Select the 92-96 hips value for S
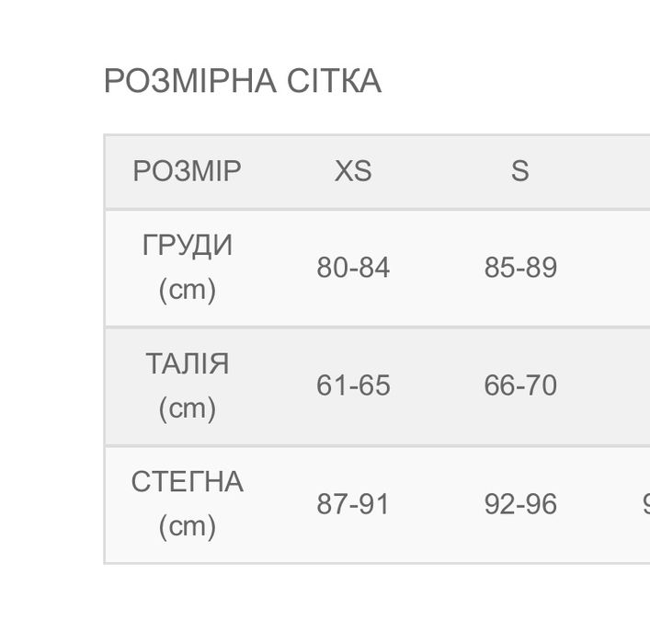The image size is (650, 644). coord(520,504)
